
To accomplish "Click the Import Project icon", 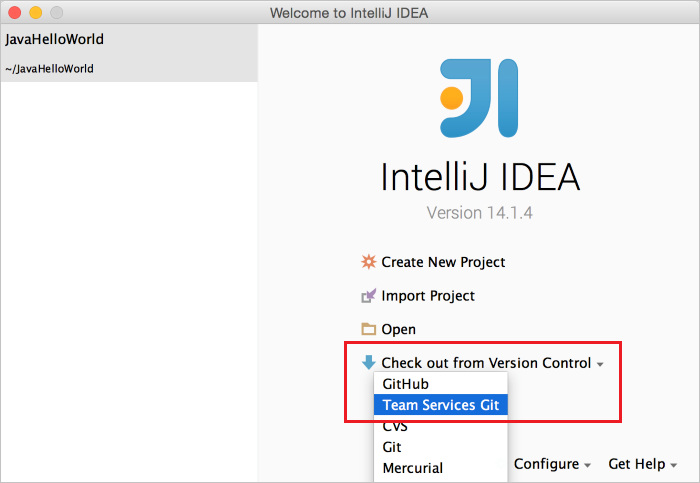I will pos(368,296).
